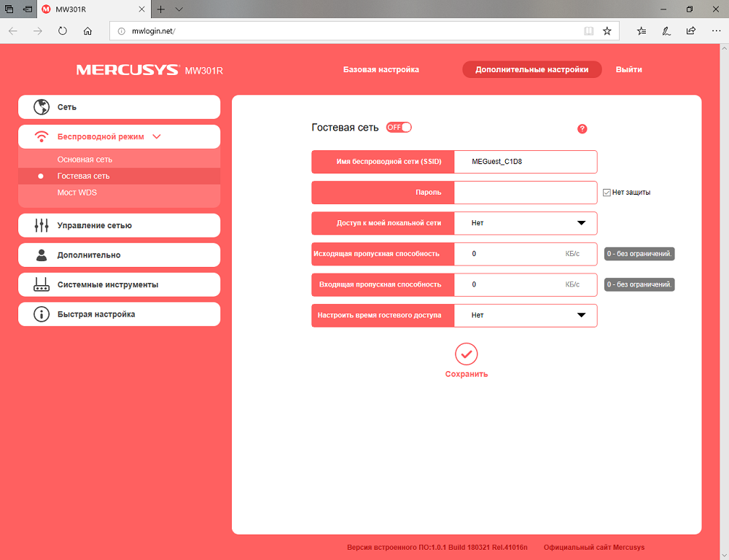729x560 pixels.
Task: Select the Мост WDS submenu item
Action: coord(77,192)
